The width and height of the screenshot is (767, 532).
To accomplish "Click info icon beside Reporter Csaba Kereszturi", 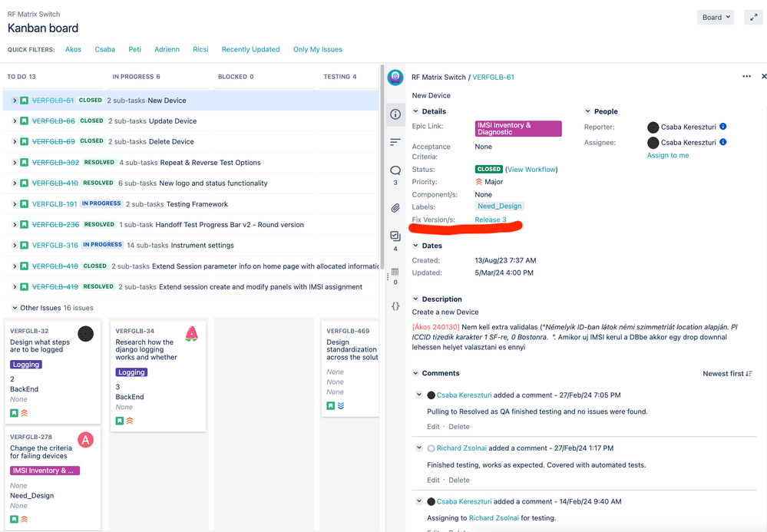I will (x=723, y=127).
